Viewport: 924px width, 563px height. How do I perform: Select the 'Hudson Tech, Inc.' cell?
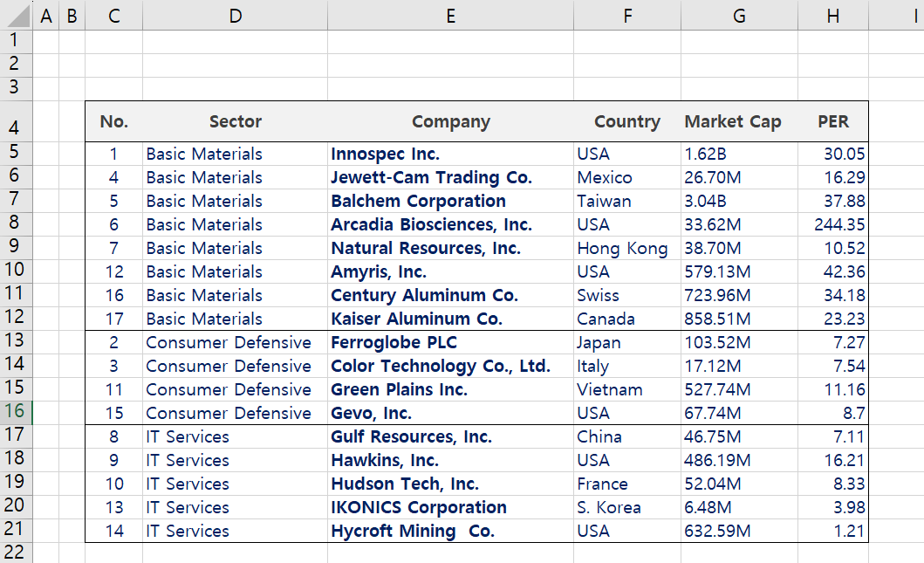[450, 484]
